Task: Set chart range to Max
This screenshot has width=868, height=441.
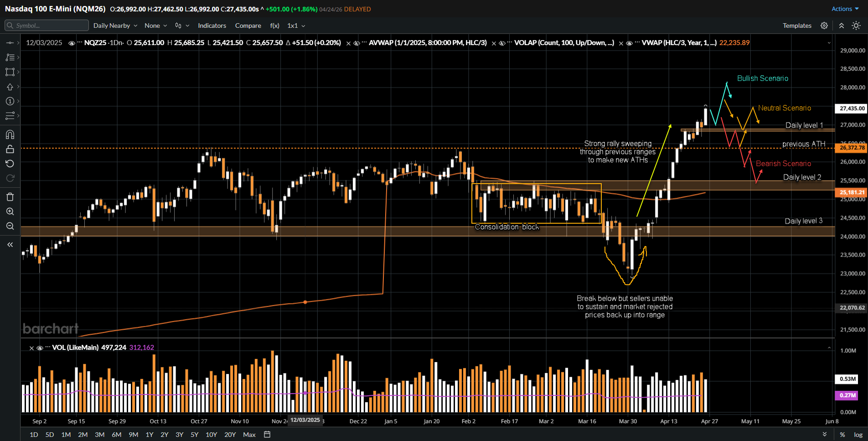Action: point(249,435)
